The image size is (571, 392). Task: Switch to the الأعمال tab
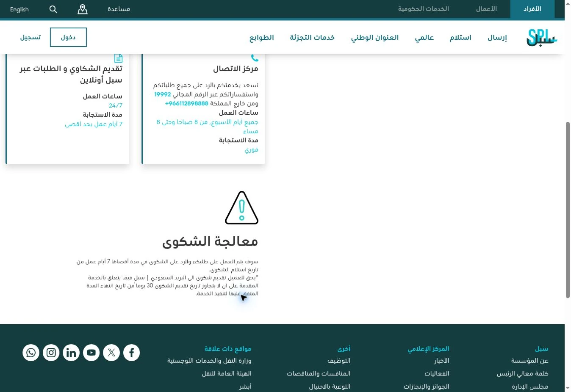[x=486, y=9]
